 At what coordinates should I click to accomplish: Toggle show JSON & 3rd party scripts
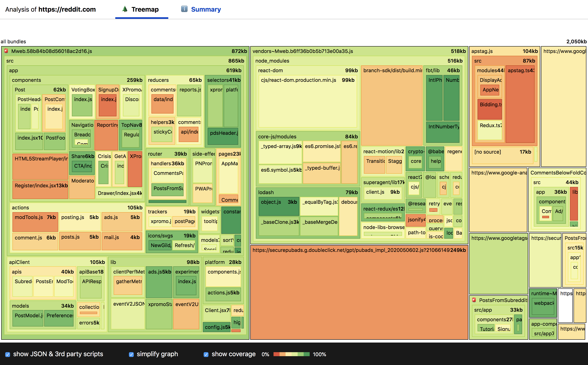pos(8,354)
